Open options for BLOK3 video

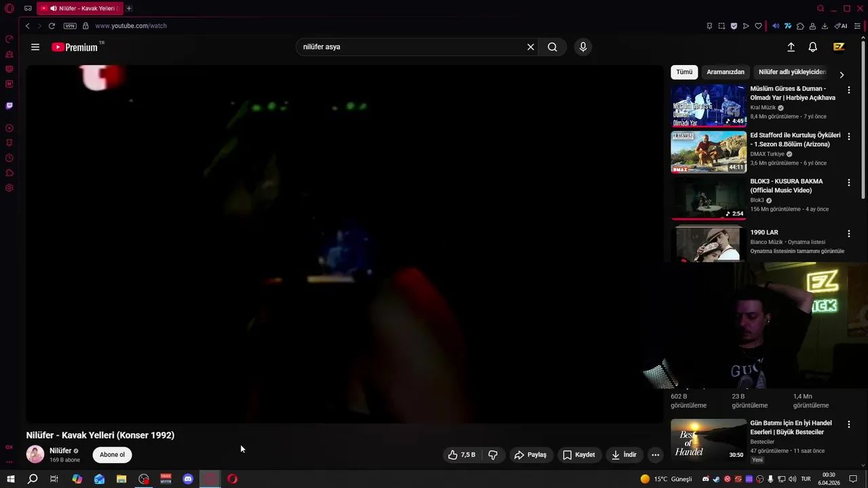coord(848,182)
